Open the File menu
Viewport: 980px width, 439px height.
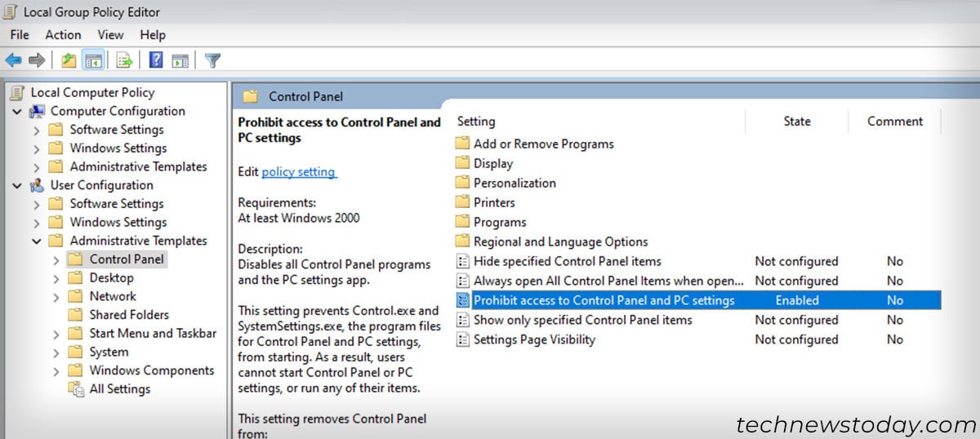[x=20, y=35]
